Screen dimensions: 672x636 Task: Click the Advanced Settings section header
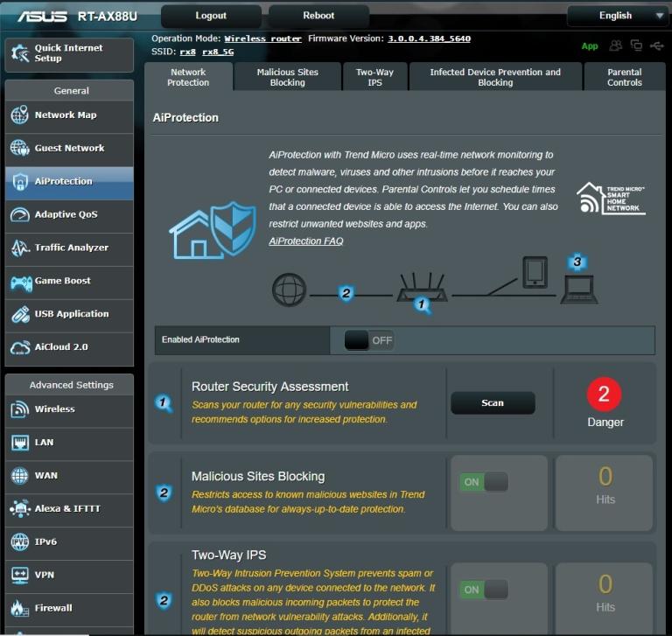pos(69,385)
